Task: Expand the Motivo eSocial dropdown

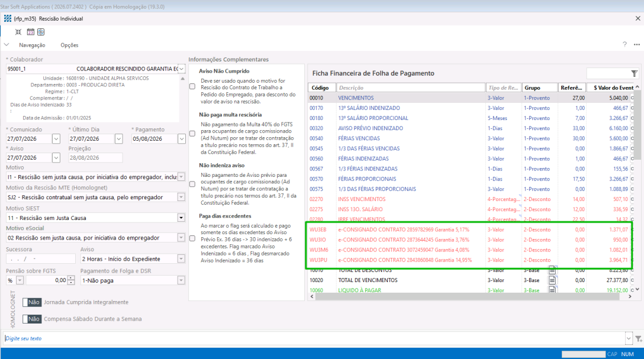Action: tap(181, 238)
